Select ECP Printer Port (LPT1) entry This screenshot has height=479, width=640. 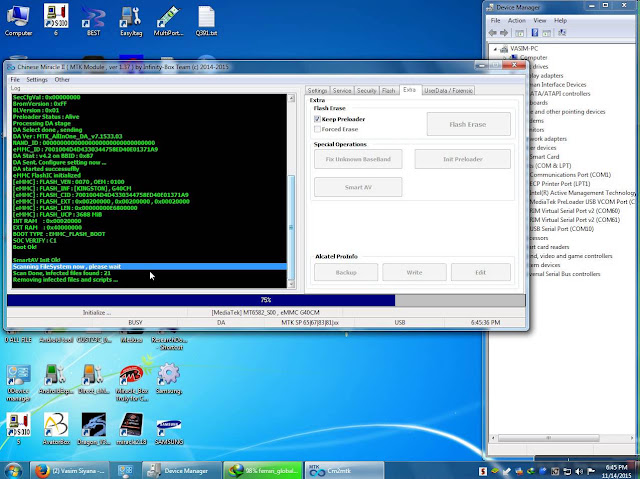point(560,184)
